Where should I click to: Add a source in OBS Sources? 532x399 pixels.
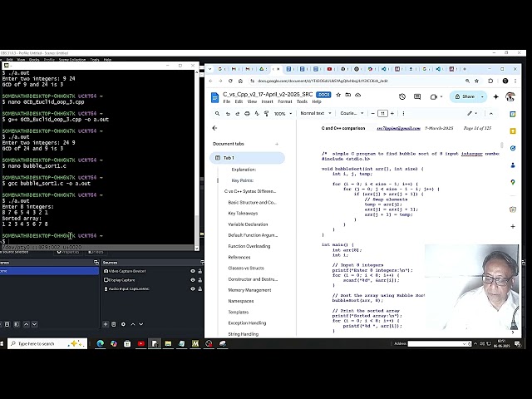click(x=106, y=324)
